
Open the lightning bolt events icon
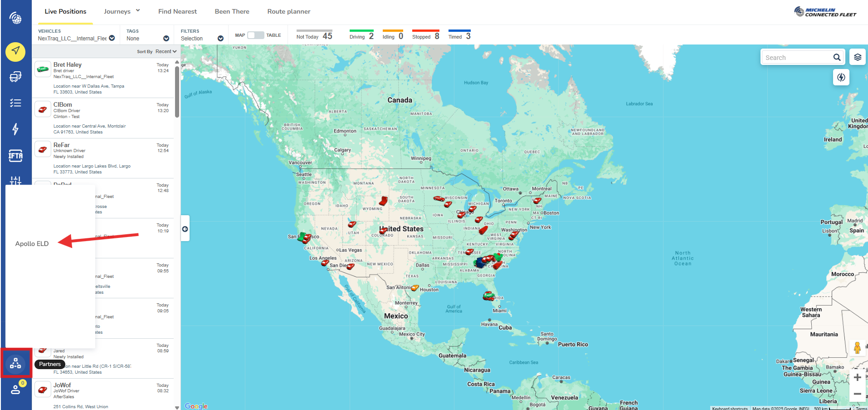click(15, 129)
